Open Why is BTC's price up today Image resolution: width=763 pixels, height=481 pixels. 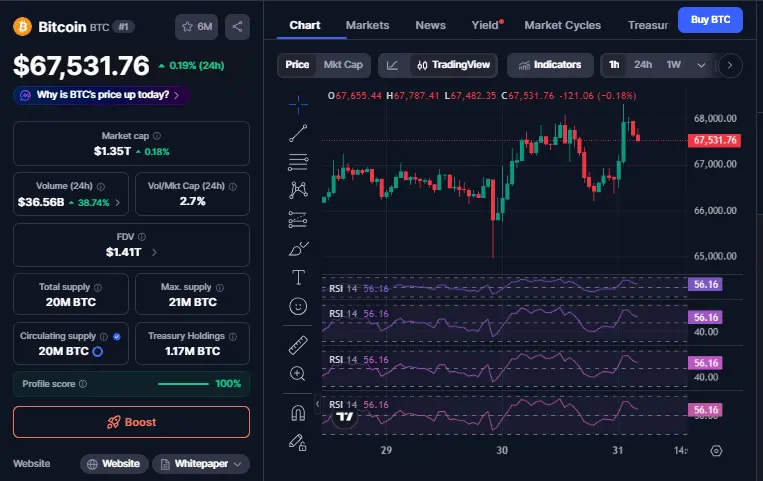pos(101,95)
